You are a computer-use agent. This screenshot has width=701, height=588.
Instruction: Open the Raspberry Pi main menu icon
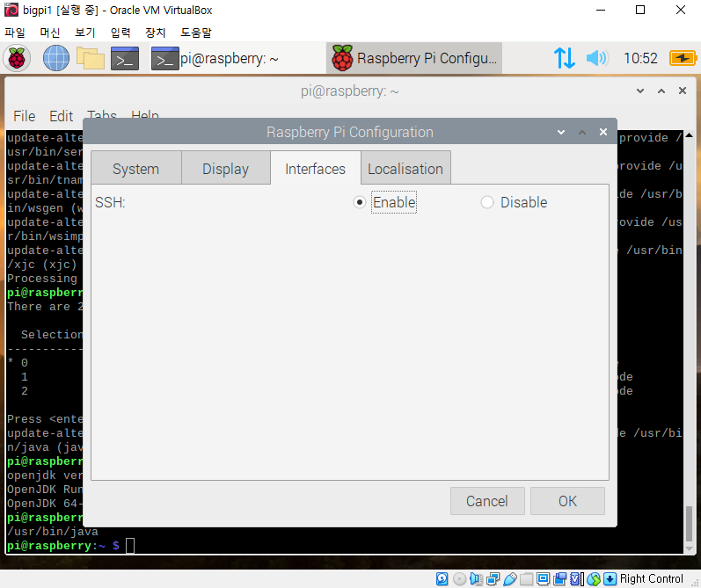coord(17,59)
